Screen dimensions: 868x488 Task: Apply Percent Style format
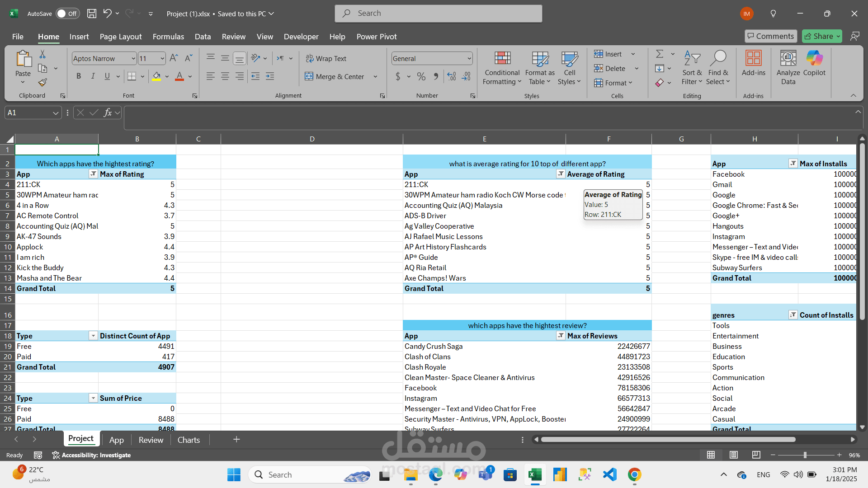click(421, 76)
